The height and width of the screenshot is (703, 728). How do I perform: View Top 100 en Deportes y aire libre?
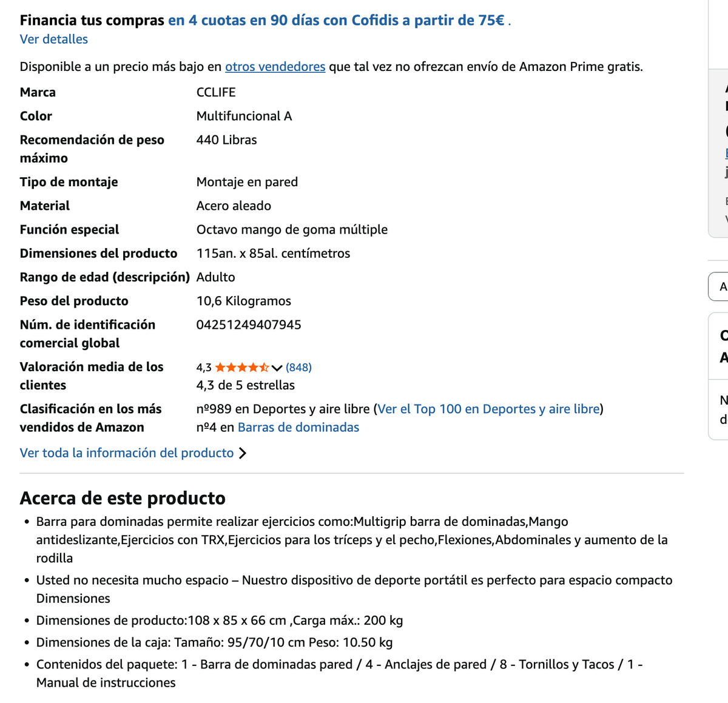click(x=488, y=409)
